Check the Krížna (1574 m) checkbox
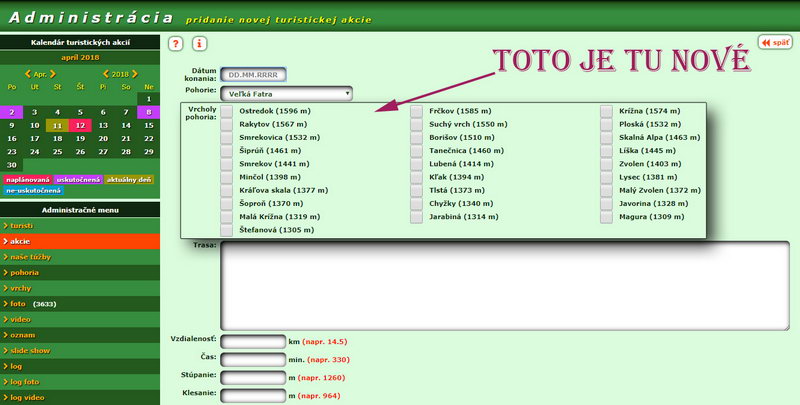Screen dimensions: 800x405 tap(606, 111)
